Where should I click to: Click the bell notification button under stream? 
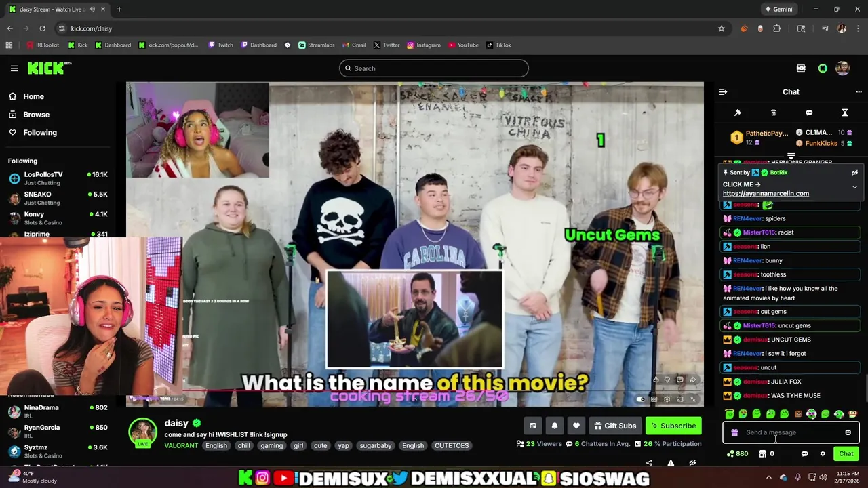(555, 426)
